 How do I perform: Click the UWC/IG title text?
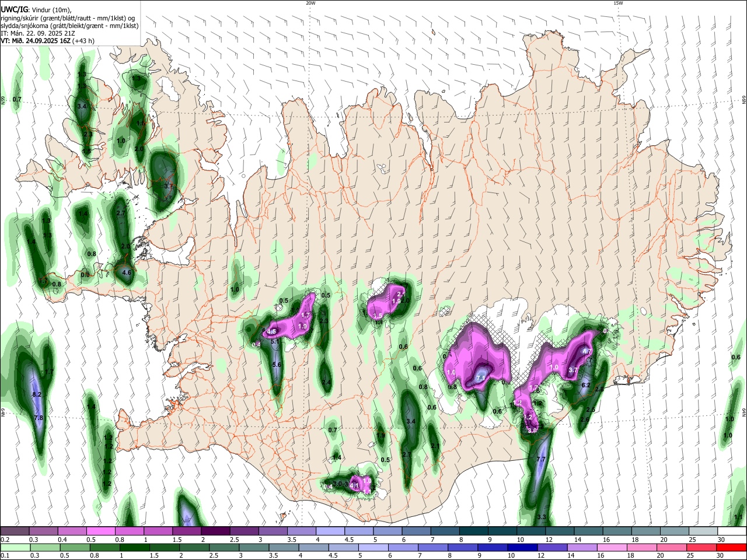click(x=14, y=9)
